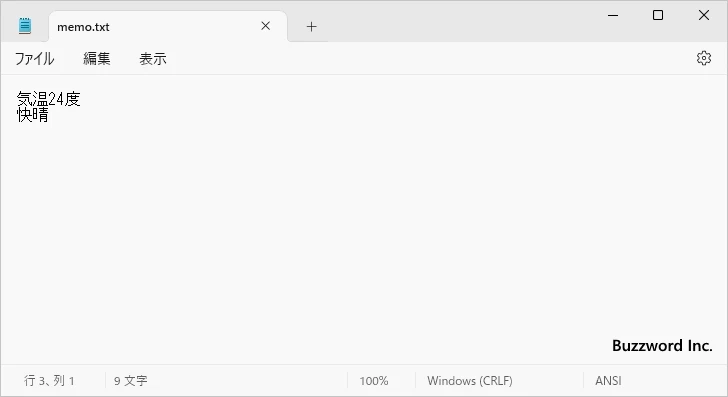Image resolution: width=728 pixels, height=397 pixels.
Task: Maximize the Notepad window
Action: coord(658,15)
